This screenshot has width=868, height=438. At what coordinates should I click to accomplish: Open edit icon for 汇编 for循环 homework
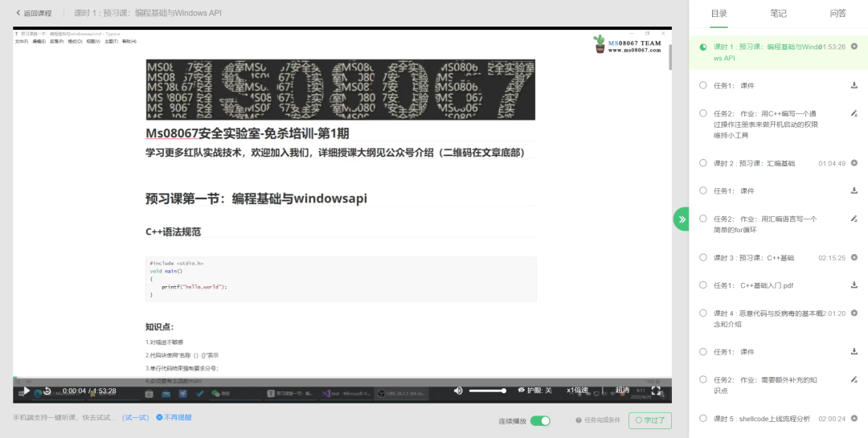(x=854, y=219)
